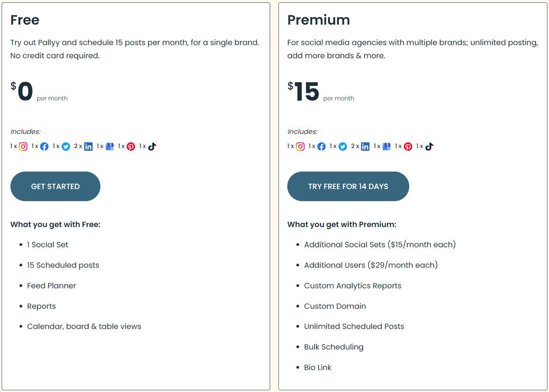Click the Custom Analytics Reports list item
Screen dimensions: 549x392
(352, 286)
